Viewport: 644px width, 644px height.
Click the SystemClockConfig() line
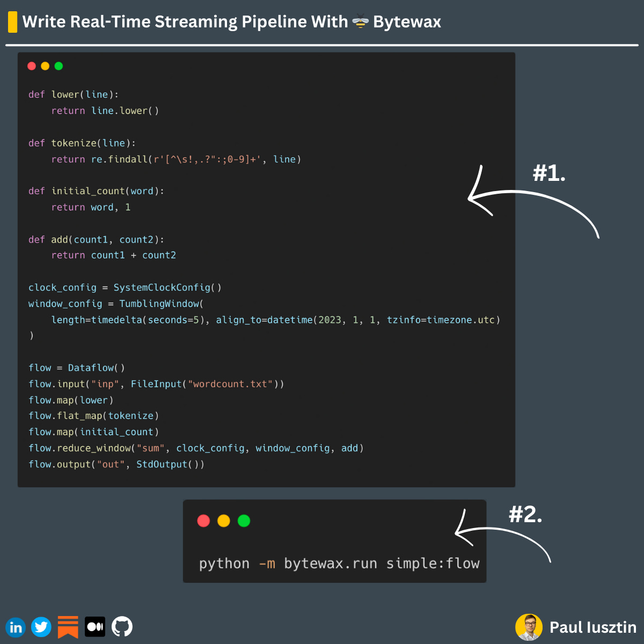(125, 288)
